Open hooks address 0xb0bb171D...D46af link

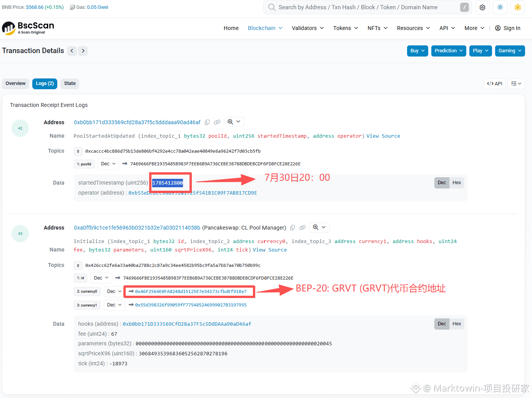pos(187,324)
